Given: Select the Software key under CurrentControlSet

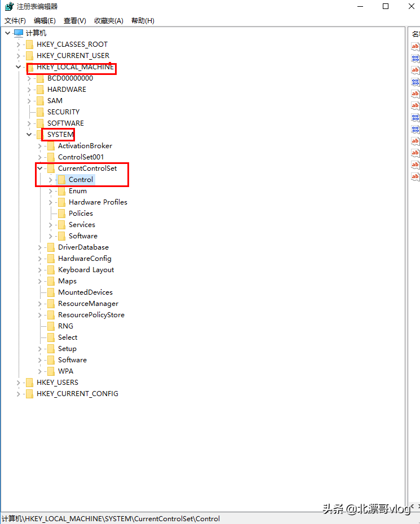Looking at the screenshot, I should (x=83, y=236).
